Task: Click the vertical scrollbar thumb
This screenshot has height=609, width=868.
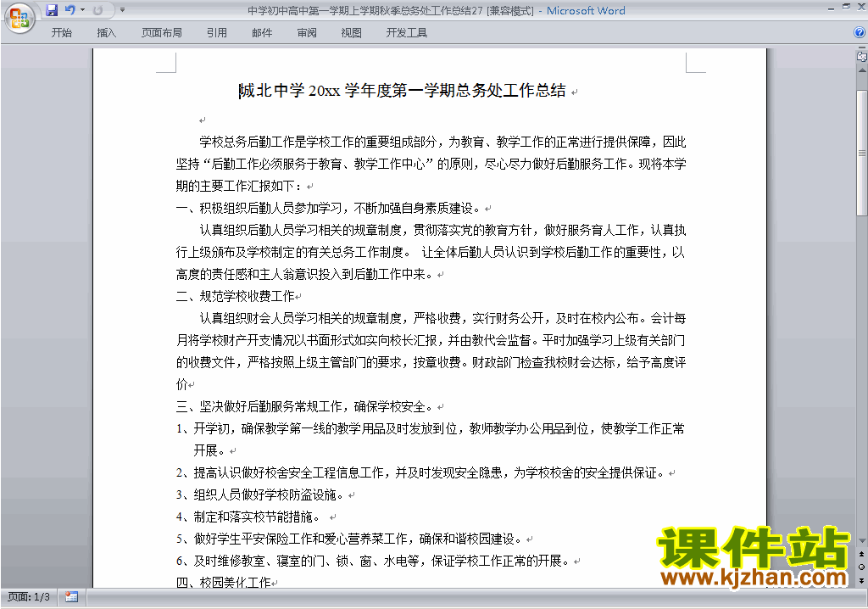Action: point(862,153)
